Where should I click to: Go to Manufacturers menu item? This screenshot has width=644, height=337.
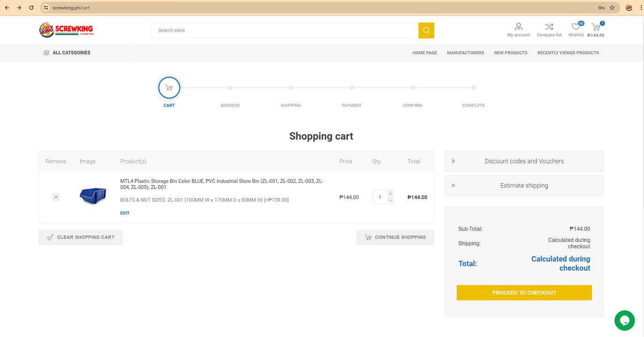[x=465, y=53]
